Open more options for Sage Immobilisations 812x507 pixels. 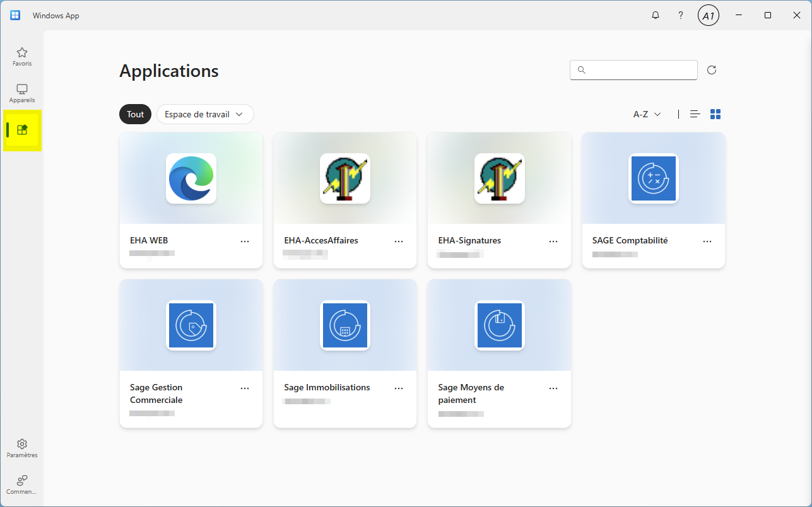point(399,388)
